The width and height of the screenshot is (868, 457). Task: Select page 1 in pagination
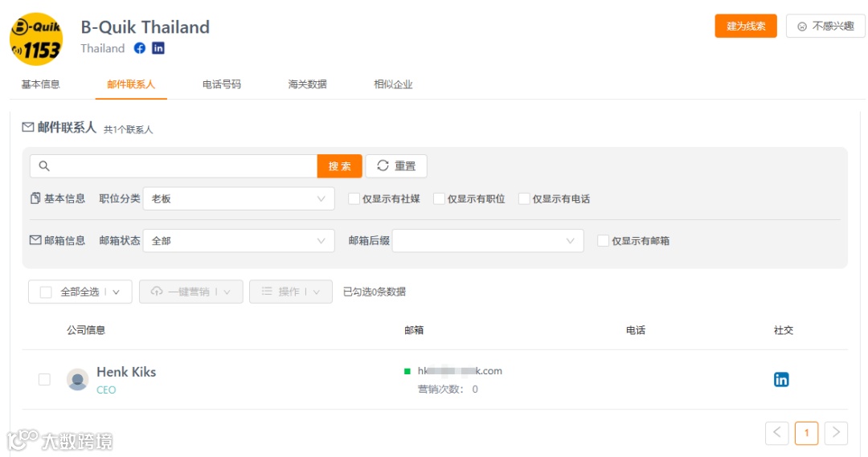[807, 433]
